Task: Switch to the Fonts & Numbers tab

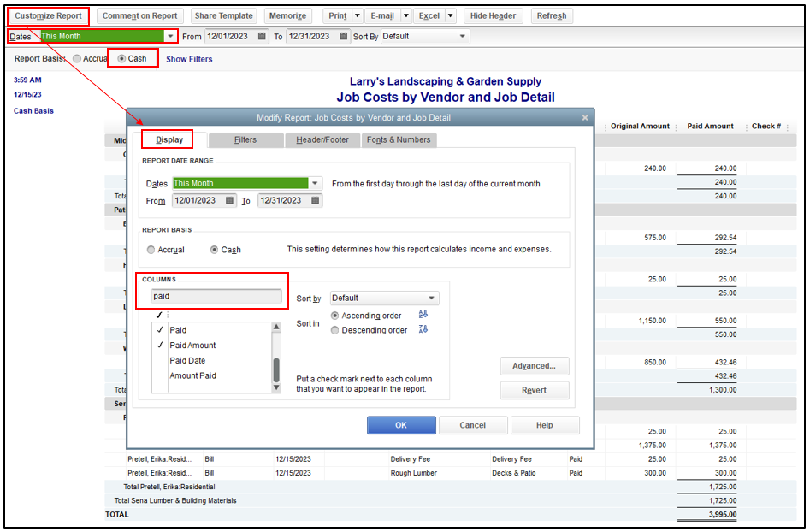Action: pyautogui.click(x=399, y=140)
